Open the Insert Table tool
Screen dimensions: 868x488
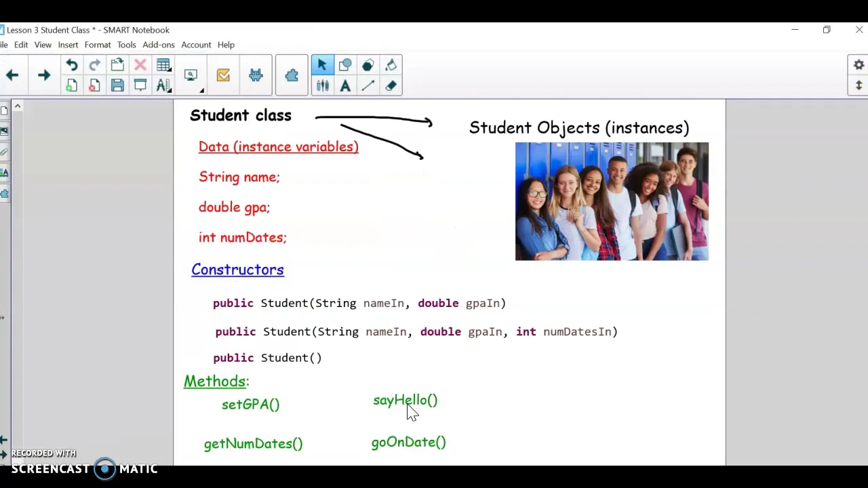click(163, 65)
